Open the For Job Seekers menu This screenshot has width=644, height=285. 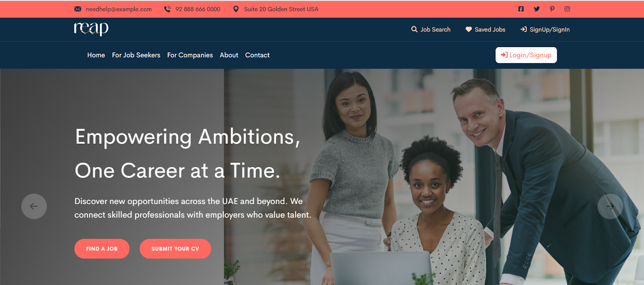click(x=136, y=55)
